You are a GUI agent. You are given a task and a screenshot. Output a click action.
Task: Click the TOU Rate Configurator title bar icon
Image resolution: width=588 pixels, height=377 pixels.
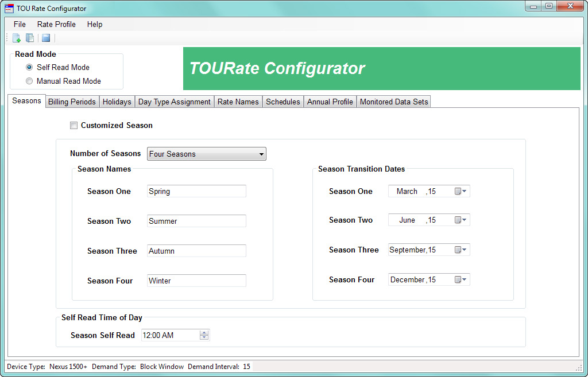tap(9, 8)
